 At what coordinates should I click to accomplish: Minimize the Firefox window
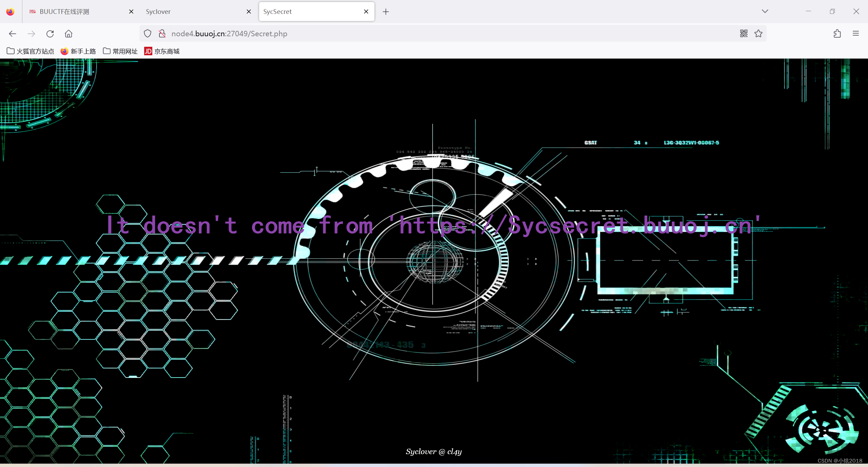(x=808, y=11)
